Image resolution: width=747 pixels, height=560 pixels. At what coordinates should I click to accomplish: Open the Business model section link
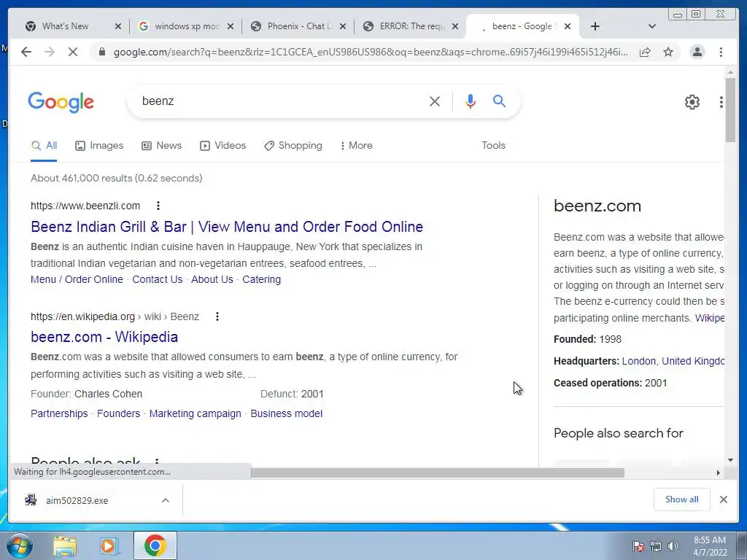tap(286, 413)
